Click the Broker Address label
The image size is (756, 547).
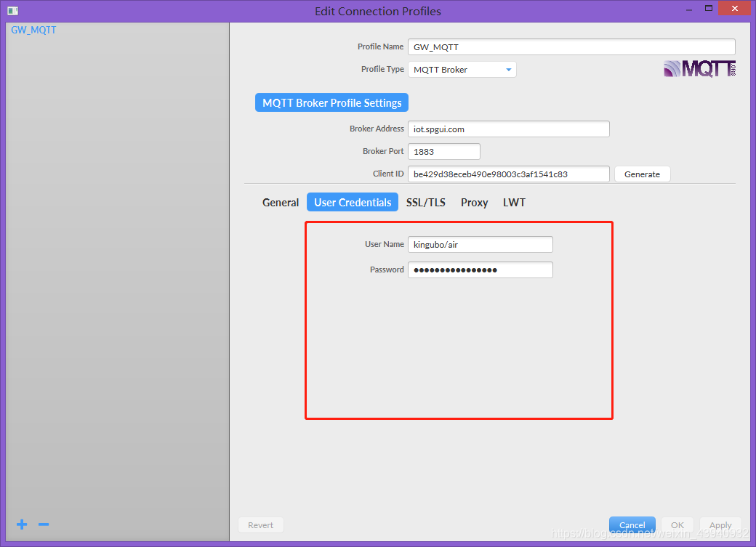[x=377, y=129]
